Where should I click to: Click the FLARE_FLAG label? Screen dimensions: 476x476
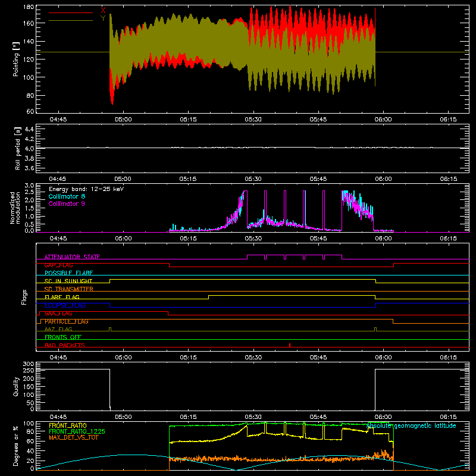62,297
